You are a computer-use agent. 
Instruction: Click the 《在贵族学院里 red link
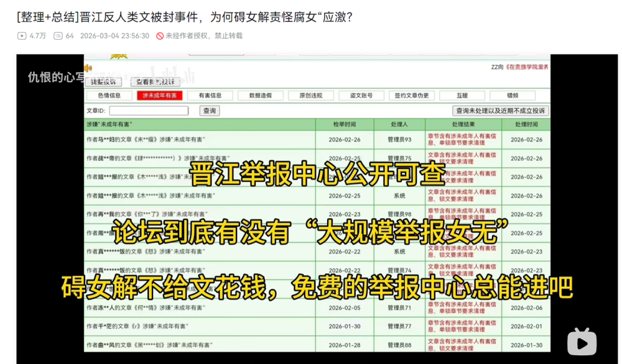[x=526, y=67]
